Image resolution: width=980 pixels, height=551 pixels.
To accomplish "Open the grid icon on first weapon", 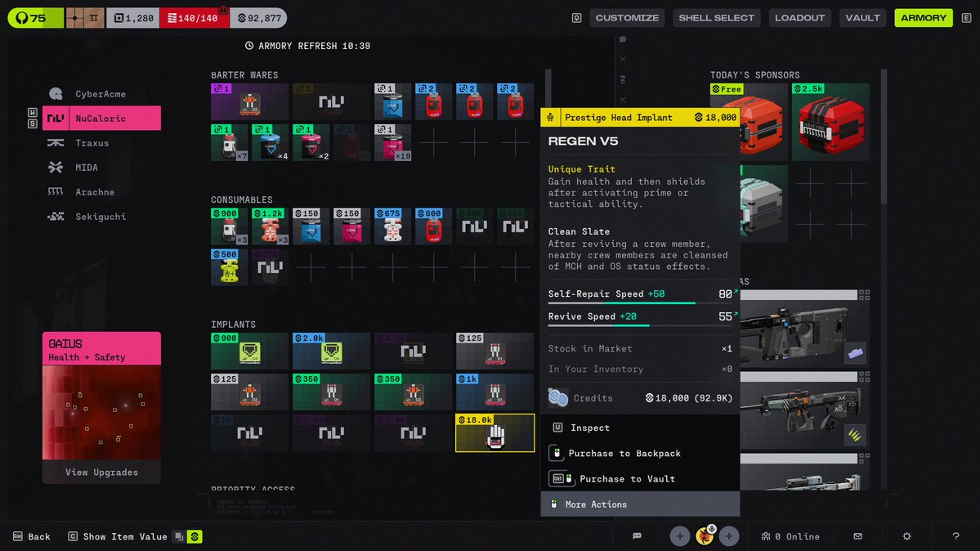I will coord(864,294).
